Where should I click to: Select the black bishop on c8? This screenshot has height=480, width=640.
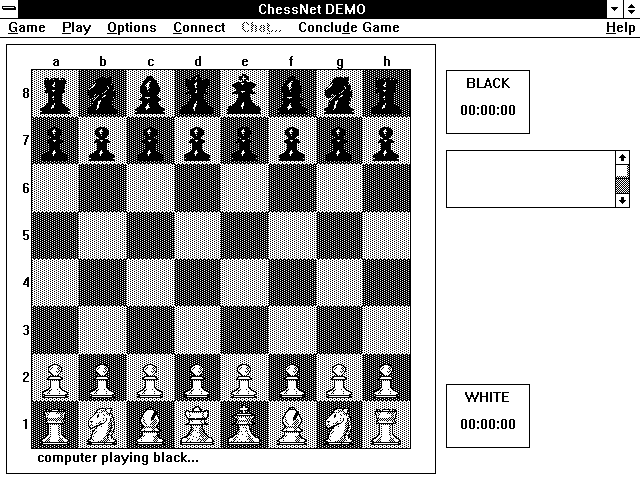150,94
